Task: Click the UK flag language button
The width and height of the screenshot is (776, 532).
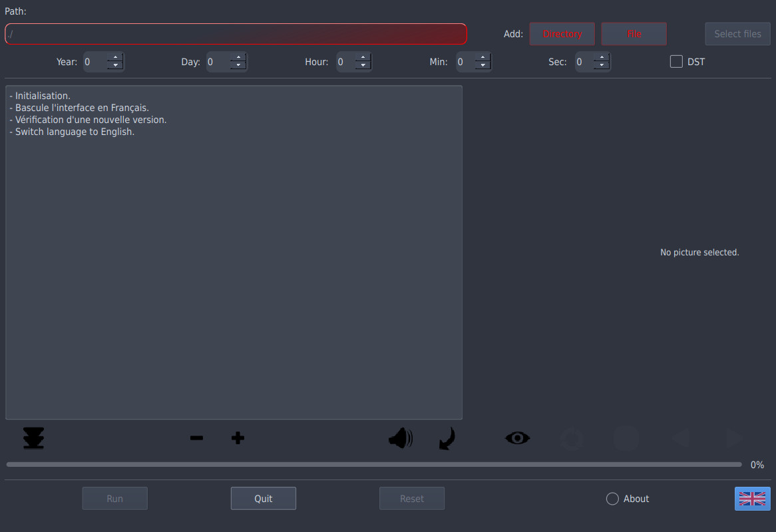Action: point(752,498)
